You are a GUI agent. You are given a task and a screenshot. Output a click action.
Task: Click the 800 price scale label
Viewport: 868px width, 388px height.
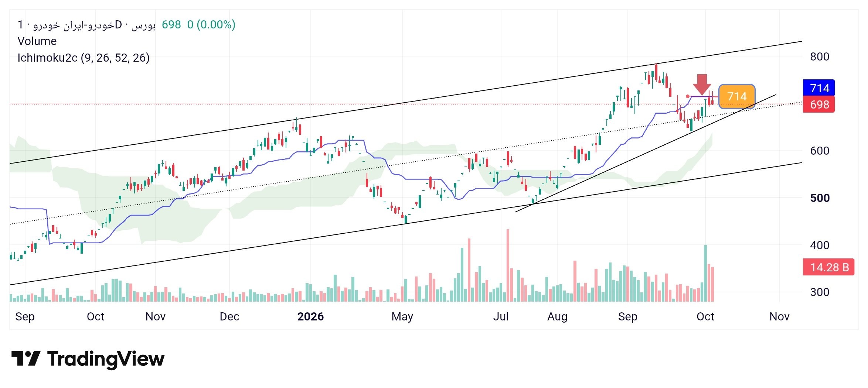tap(820, 56)
